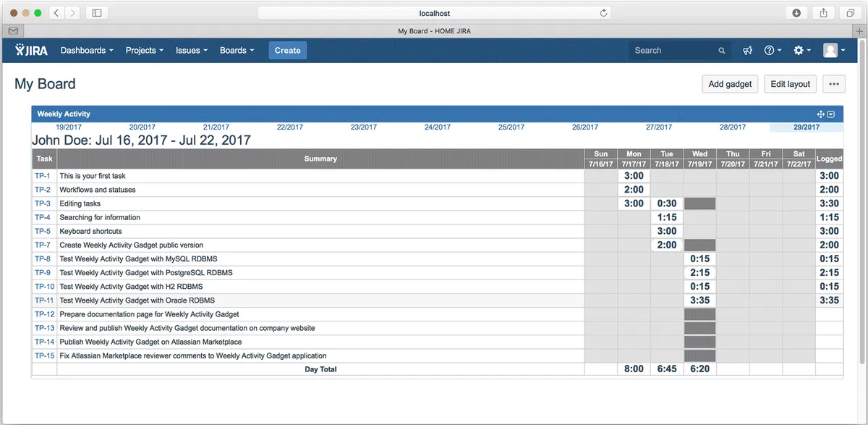This screenshot has height=425, width=868.
Task: Go to week 24/2017
Action: (x=438, y=127)
